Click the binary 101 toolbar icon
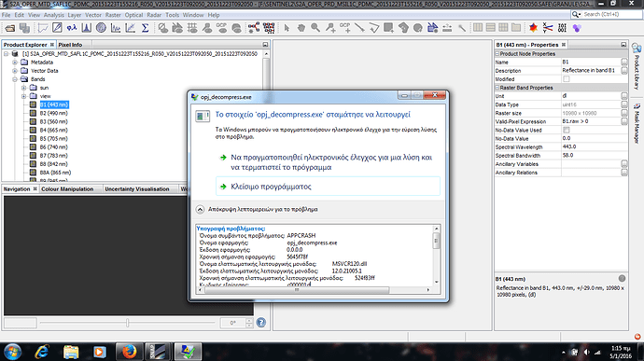The image size is (644, 361). point(562,28)
